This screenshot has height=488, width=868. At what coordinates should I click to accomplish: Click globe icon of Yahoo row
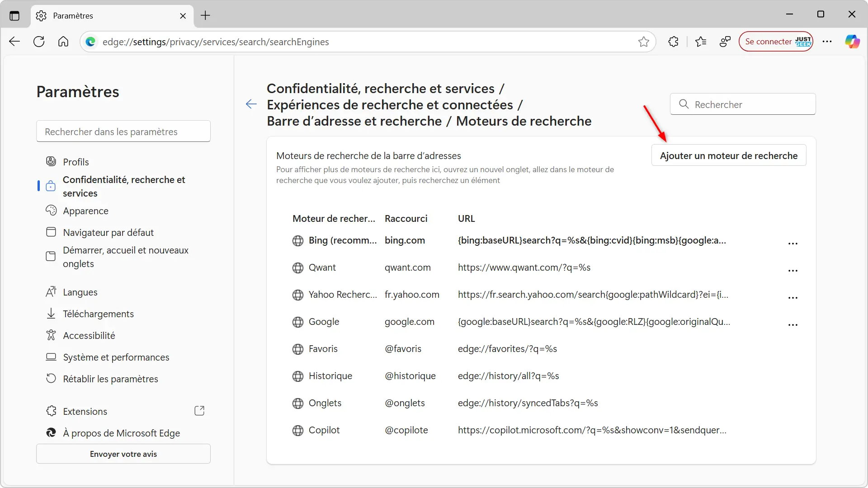tap(298, 295)
